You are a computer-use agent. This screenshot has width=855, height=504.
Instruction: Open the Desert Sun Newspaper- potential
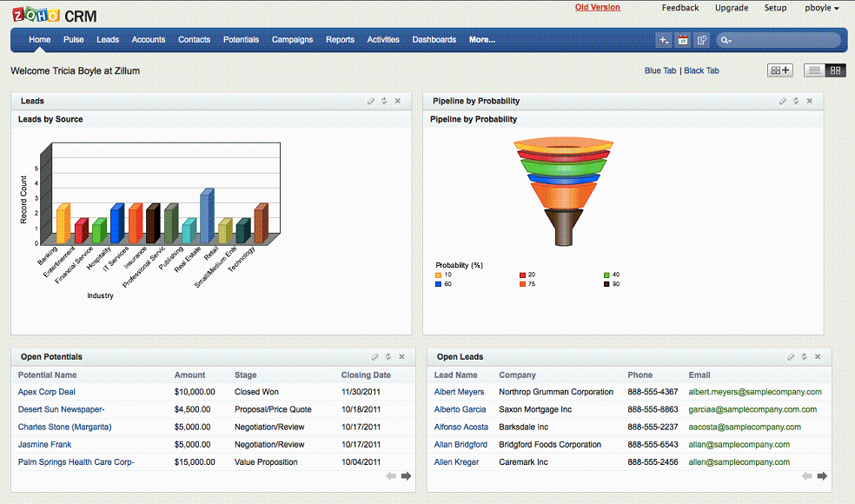tap(61, 409)
